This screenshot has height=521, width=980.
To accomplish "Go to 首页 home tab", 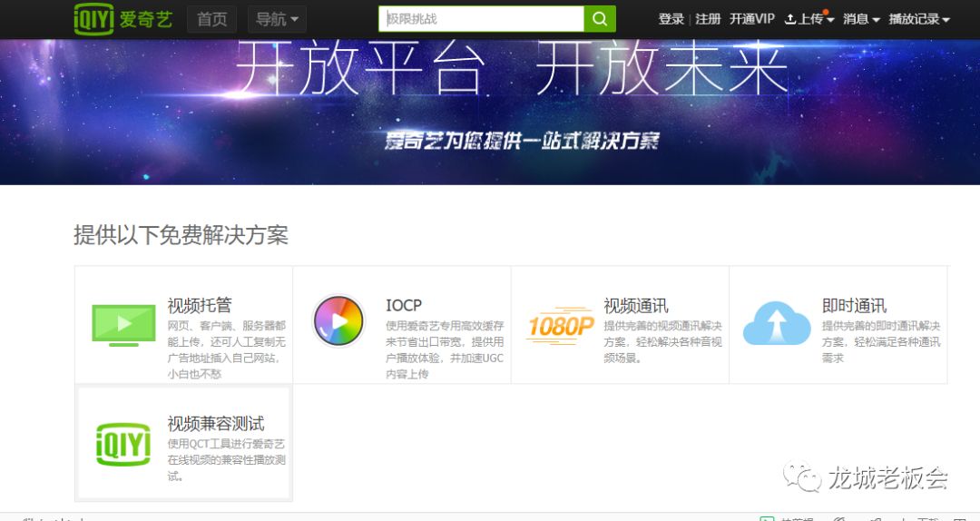I will [211, 19].
